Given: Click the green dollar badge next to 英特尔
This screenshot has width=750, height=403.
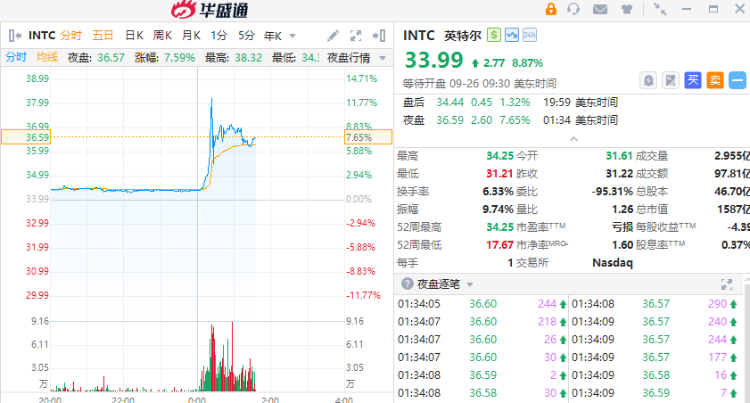Looking at the screenshot, I should point(494,35).
